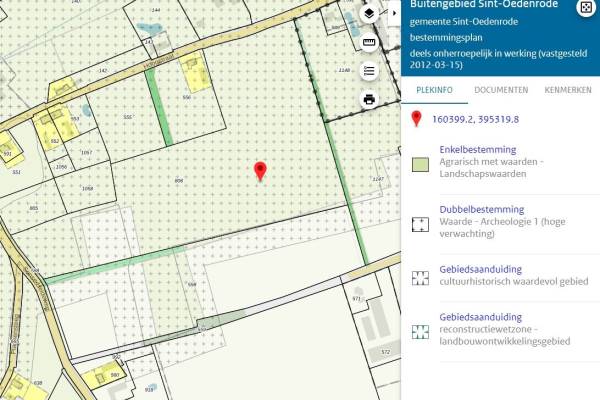Open the Documenten tab
The width and height of the screenshot is (600, 400).
[501, 90]
